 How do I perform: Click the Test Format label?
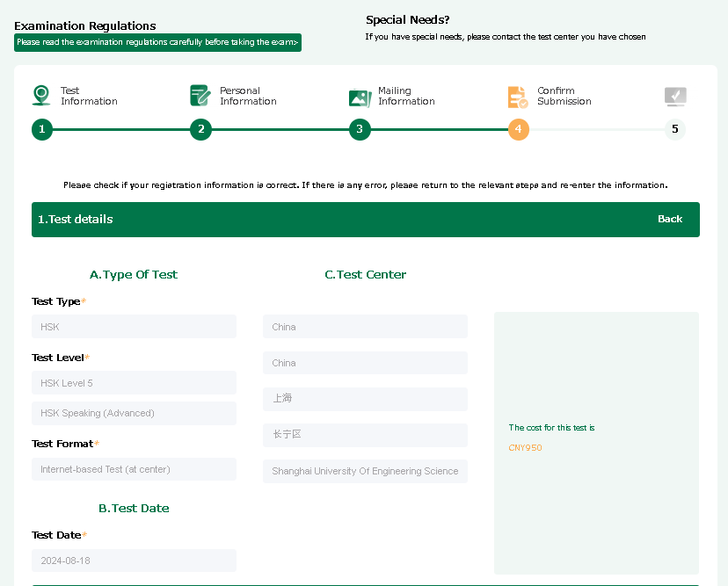click(x=62, y=444)
